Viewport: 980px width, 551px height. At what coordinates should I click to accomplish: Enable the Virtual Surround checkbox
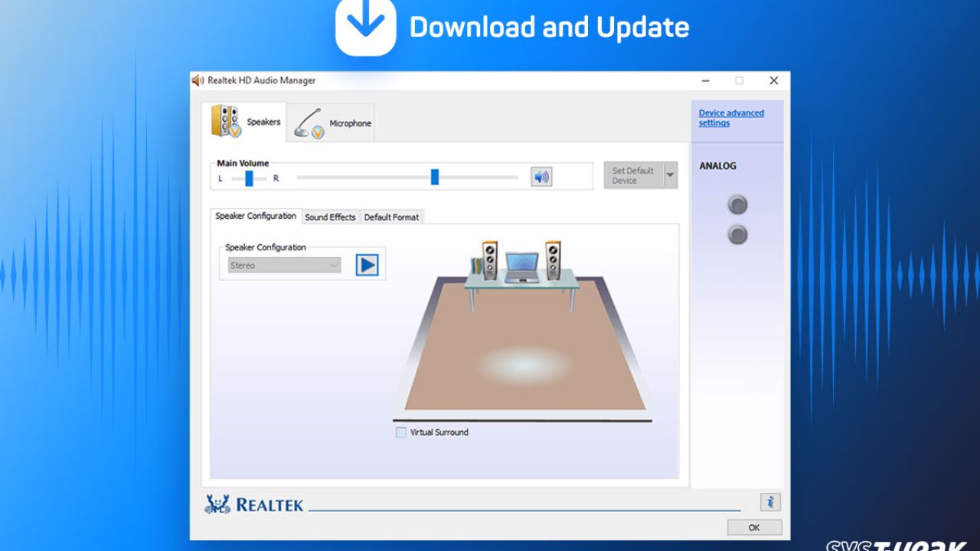(401, 432)
